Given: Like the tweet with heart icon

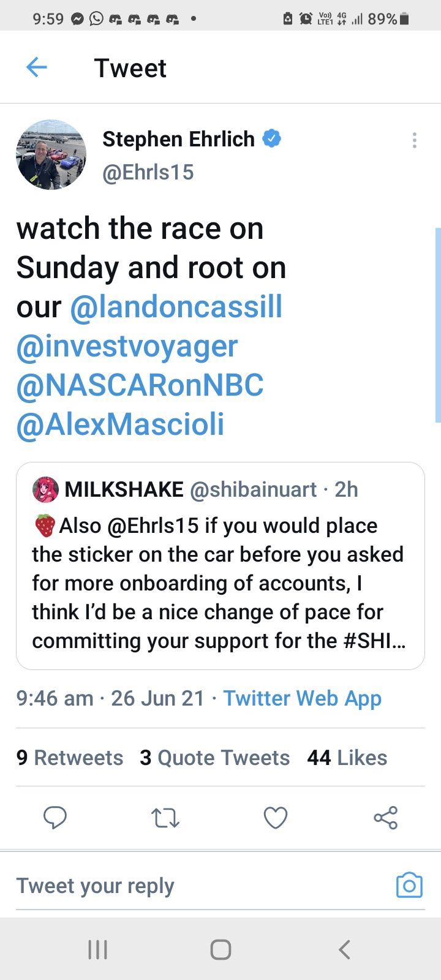Looking at the screenshot, I should (275, 817).
